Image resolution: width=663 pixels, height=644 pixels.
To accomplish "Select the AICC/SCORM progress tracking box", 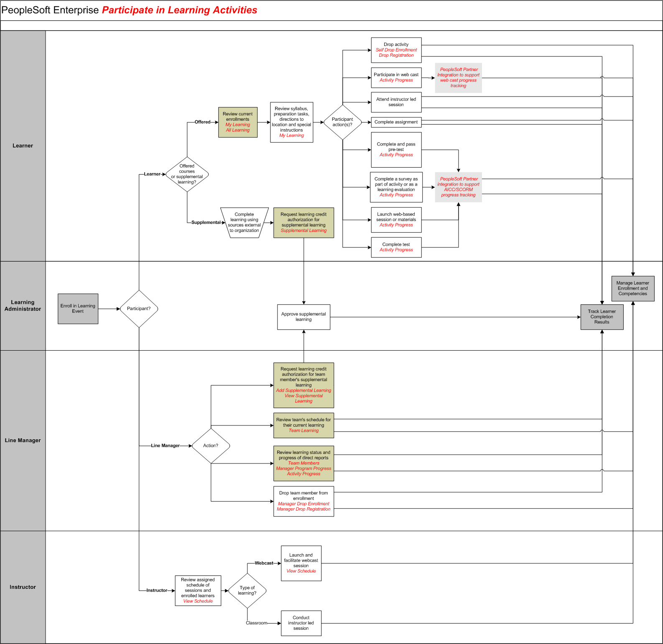I will pyautogui.click(x=459, y=187).
